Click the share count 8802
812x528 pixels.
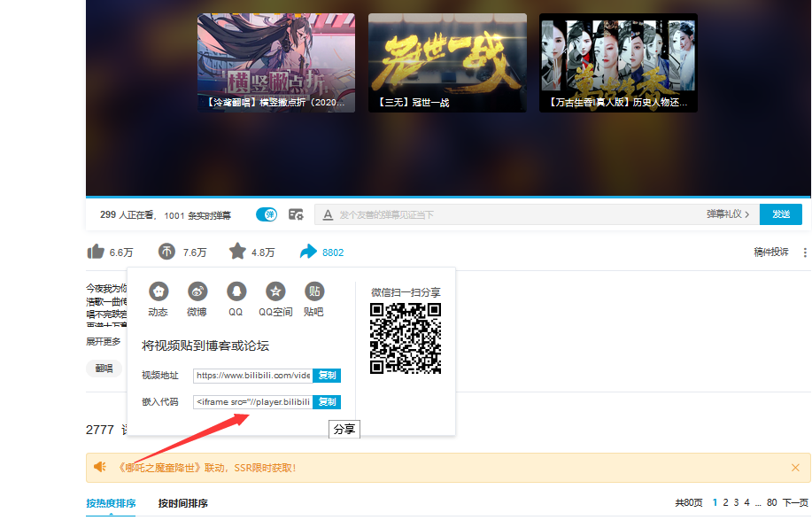point(333,252)
